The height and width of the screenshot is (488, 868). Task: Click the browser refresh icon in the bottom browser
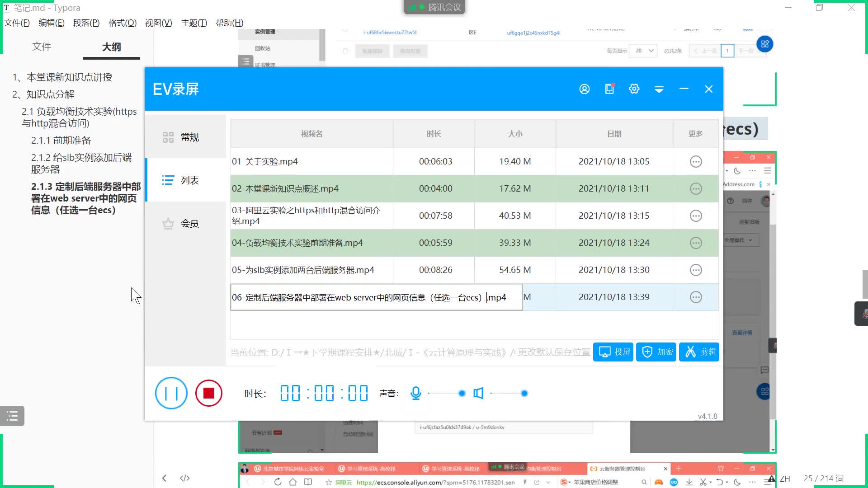point(278,482)
